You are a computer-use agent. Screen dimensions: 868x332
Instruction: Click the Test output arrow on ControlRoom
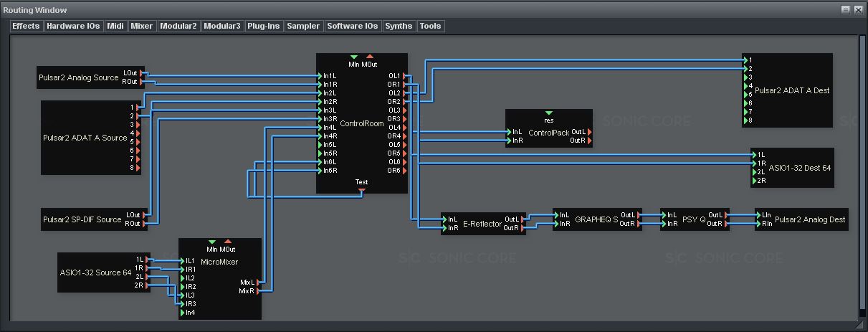(362, 190)
